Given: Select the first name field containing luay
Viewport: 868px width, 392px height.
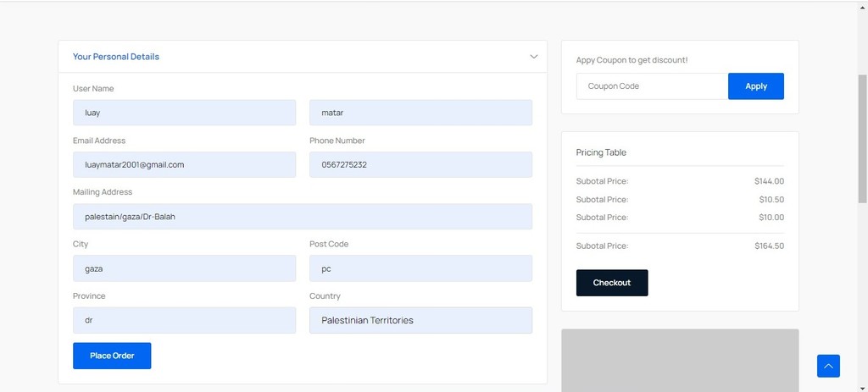Looking at the screenshot, I should coord(184,113).
